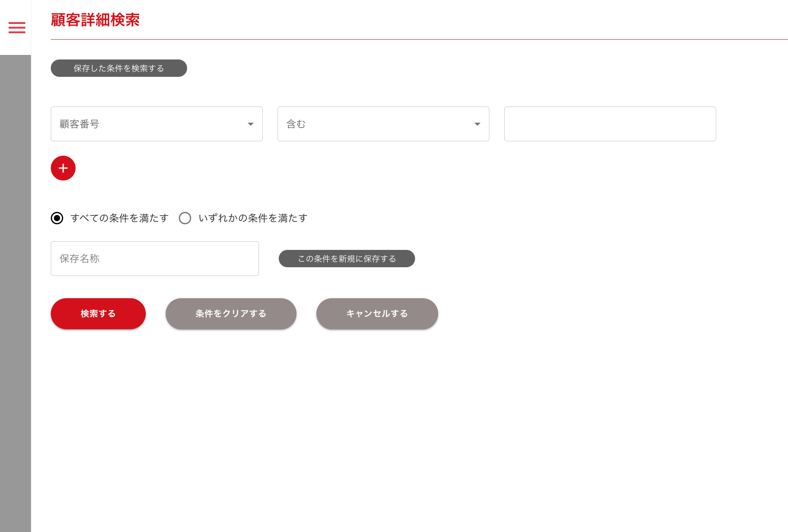Image resolution: width=788 pixels, height=532 pixels.
Task: Click the red 検索する button
Action: pyautogui.click(x=98, y=314)
